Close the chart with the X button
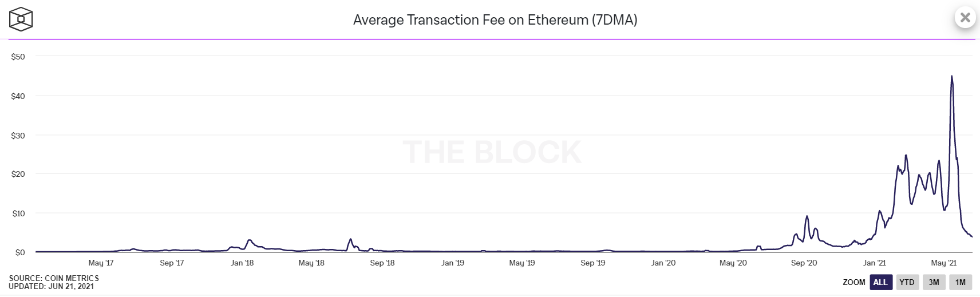Viewport: 980px width, 297px height. coord(965,18)
